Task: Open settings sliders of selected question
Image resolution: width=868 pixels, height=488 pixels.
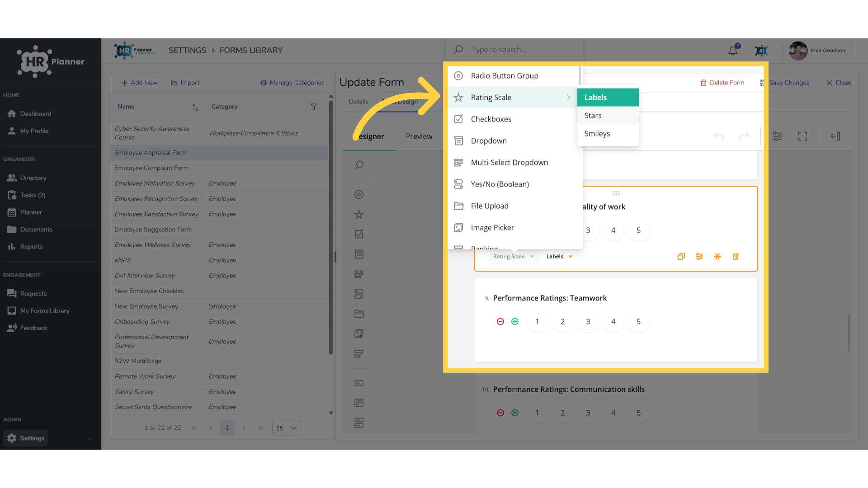Action: point(699,257)
